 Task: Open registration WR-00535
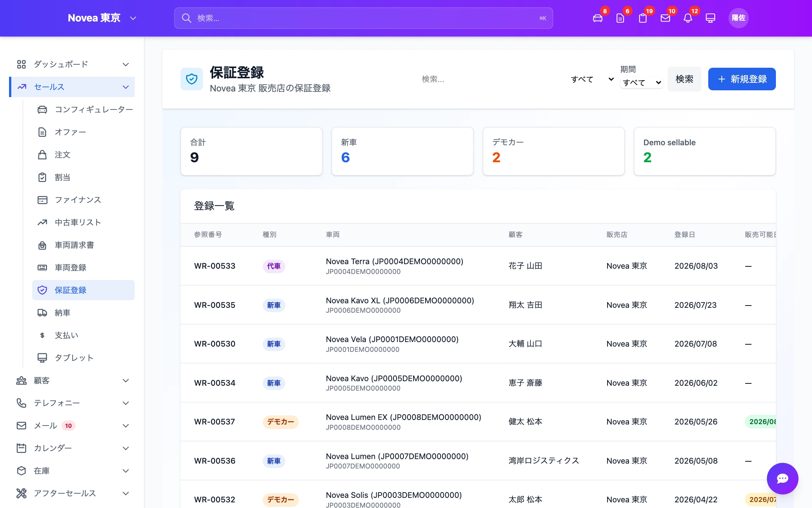tap(215, 305)
